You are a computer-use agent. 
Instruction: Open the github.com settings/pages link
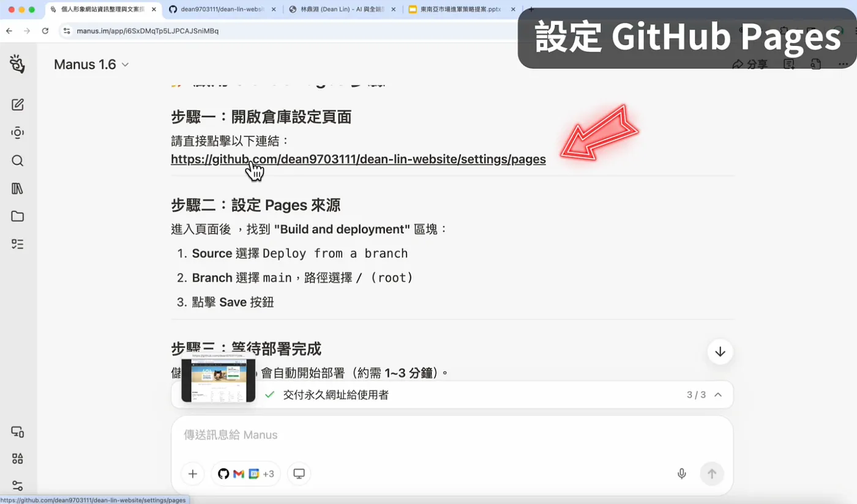click(x=358, y=159)
